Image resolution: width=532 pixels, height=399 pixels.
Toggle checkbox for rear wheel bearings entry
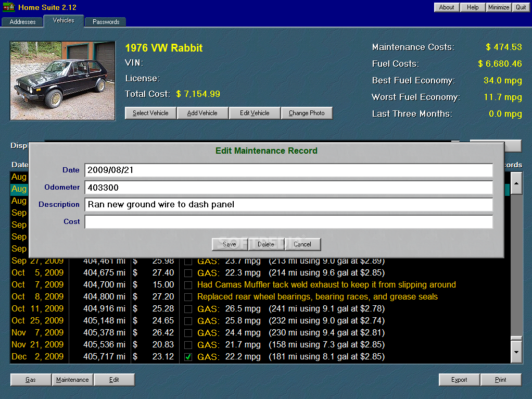(x=188, y=297)
